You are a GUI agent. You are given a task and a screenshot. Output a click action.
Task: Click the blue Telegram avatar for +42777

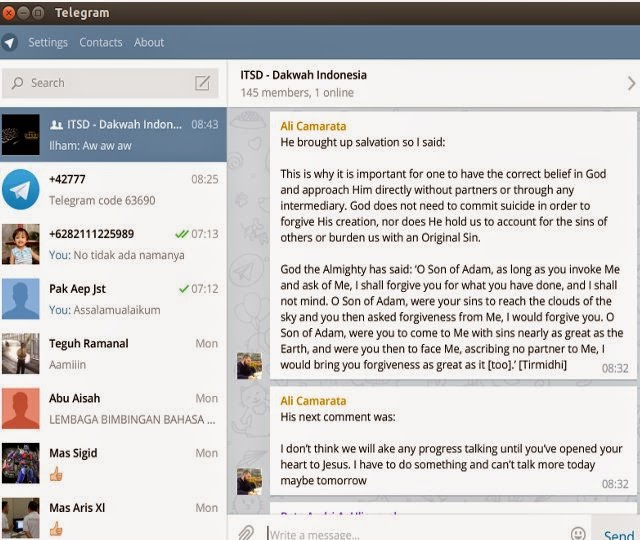[x=21, y=189]
